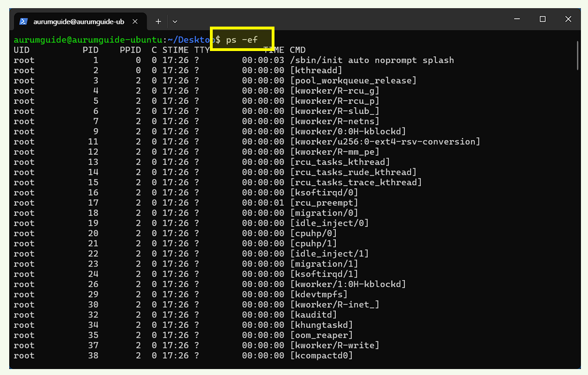Click the [kworker/R-write] entry
This screenshot has height=375, width=588.
click(335, 345)
